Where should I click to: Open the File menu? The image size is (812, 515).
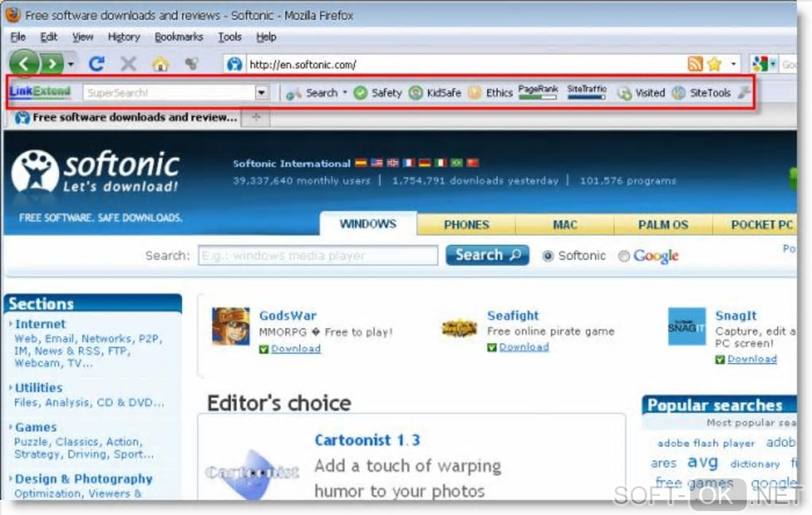pos(18,37)
